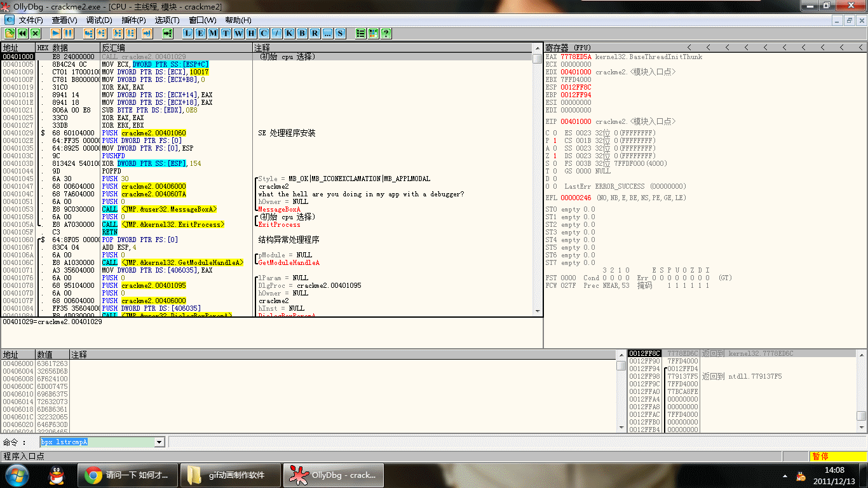Switch to the Chrome taskbar window
The width and height of the screenshot is (868, 488).
tap(128, 475)
